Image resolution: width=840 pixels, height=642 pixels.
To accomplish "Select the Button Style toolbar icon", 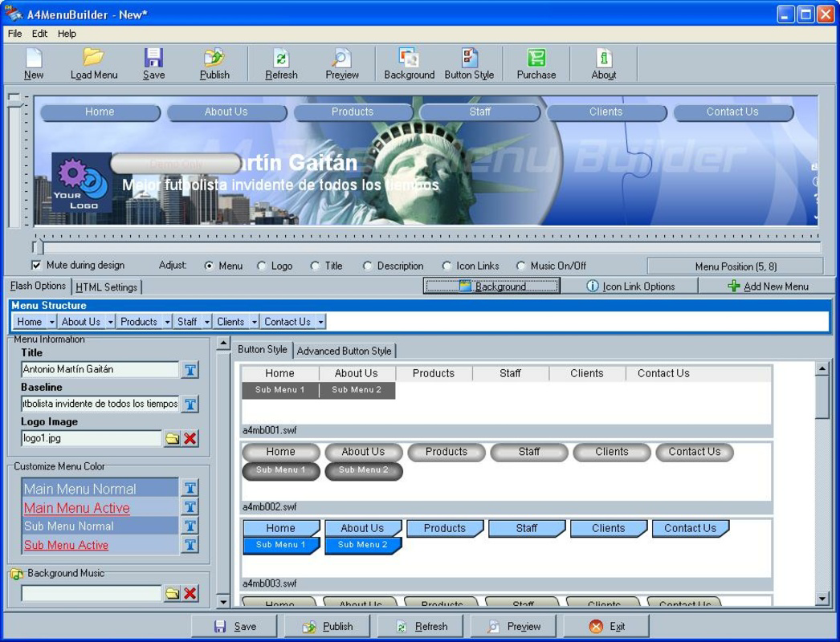I will click(x=469, y=63).
